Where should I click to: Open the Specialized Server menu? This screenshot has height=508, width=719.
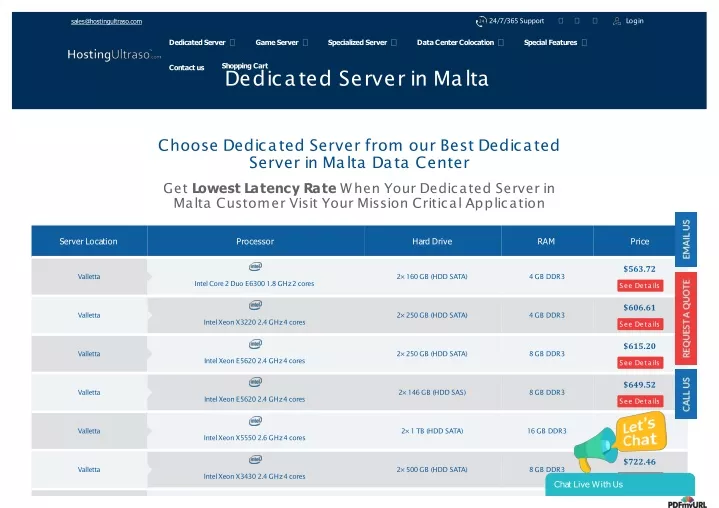(x=357, y=42)
